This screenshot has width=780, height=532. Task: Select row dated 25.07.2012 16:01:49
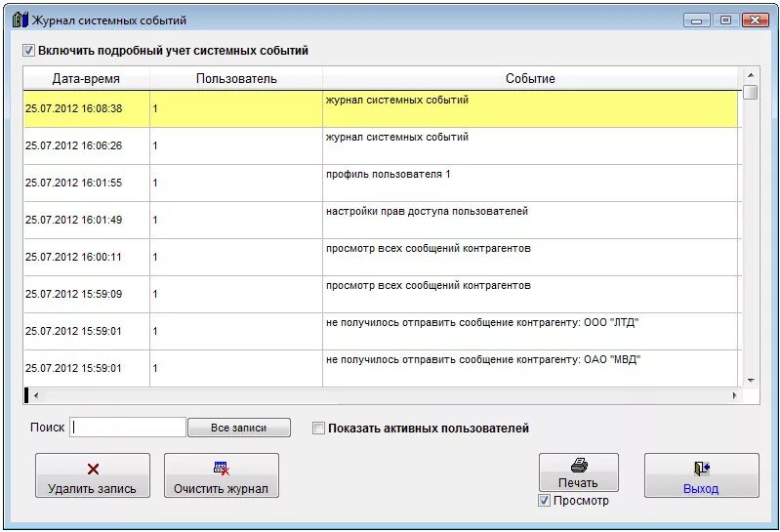pos(382,221)
